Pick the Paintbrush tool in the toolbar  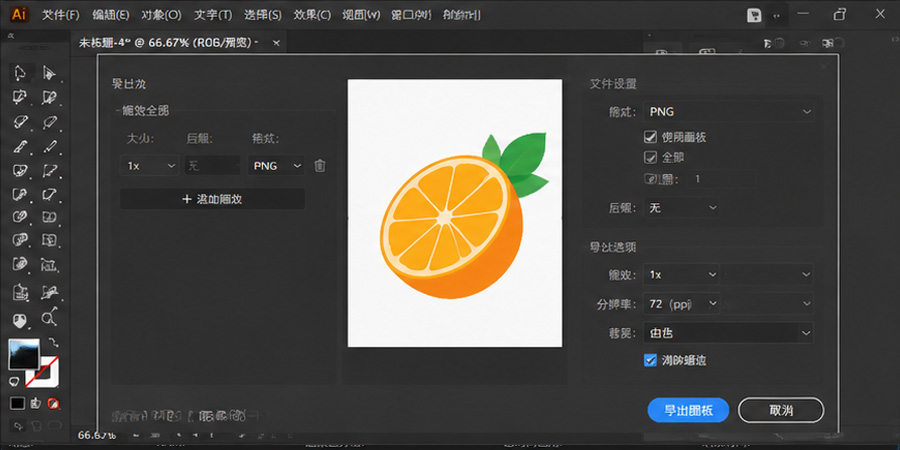[20, 146]
